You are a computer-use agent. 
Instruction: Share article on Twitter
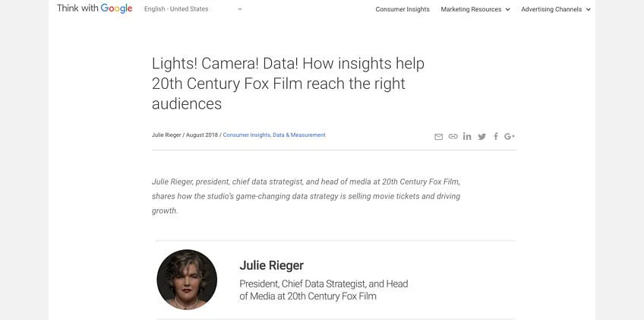pos(481,137)
